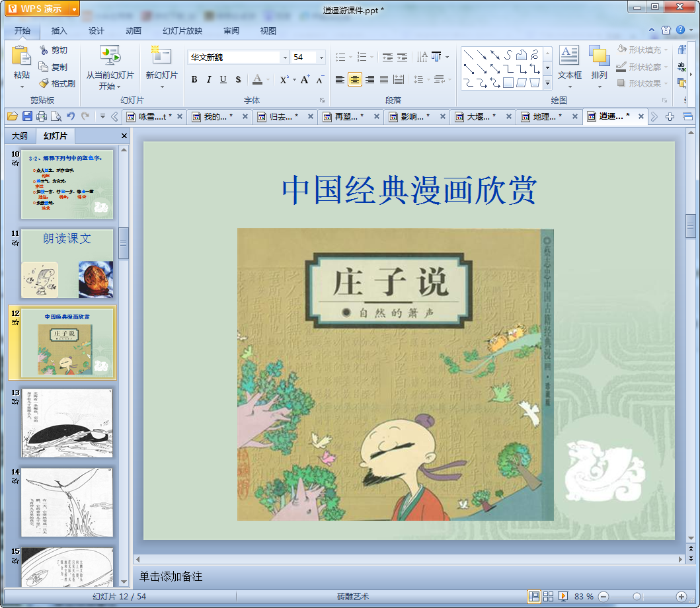Click the numbered list icon
The width and height of the screenshot is (700, 608).
point(362,57)
